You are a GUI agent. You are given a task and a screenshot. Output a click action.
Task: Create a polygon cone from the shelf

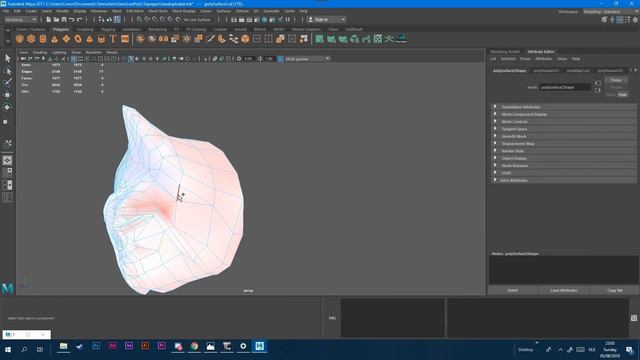pos(54,39)
